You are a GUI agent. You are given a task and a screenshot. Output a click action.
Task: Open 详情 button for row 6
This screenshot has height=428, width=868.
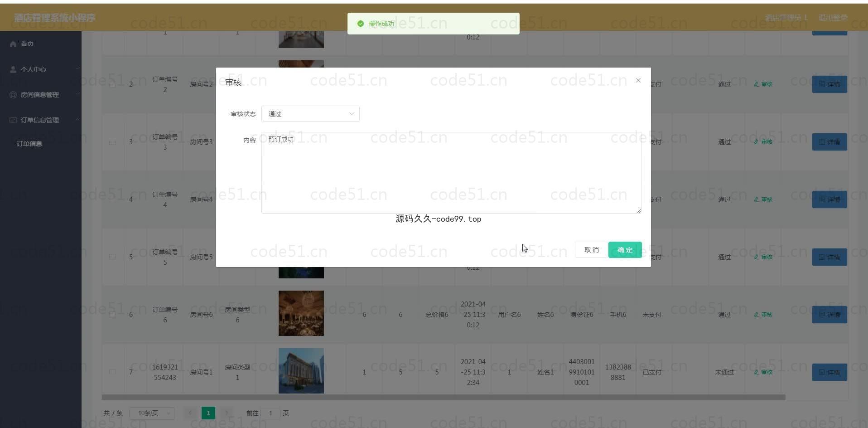(x=829, y=315)
